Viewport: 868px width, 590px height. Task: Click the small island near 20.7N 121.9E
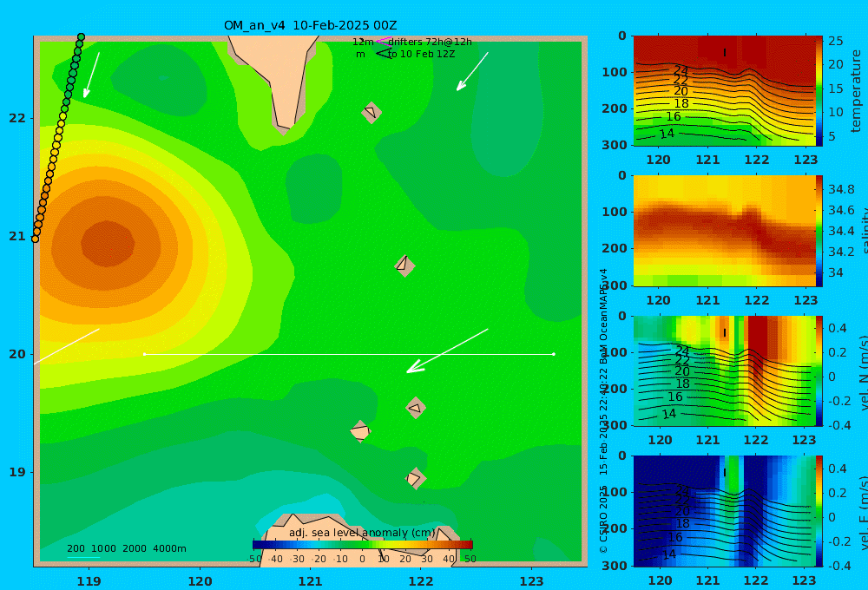point(404,265)
